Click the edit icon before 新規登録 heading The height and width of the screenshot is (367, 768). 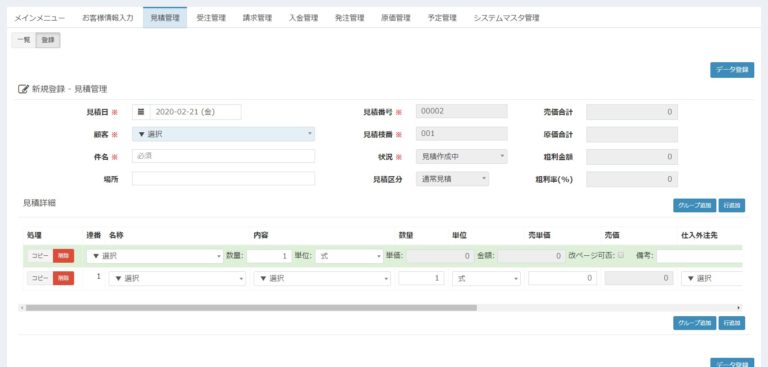(23, 89)
